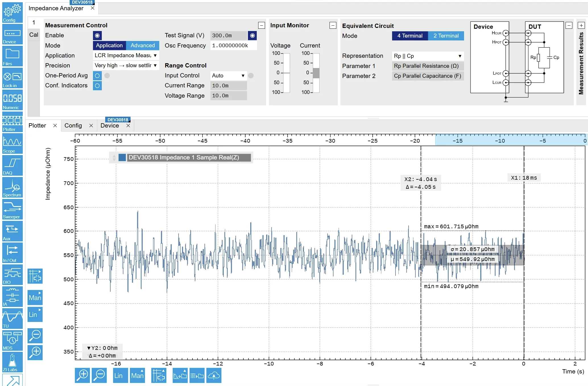The image size is (588, 386).
Task: Select side tab number 1
Action: click(x=34, y=23)
